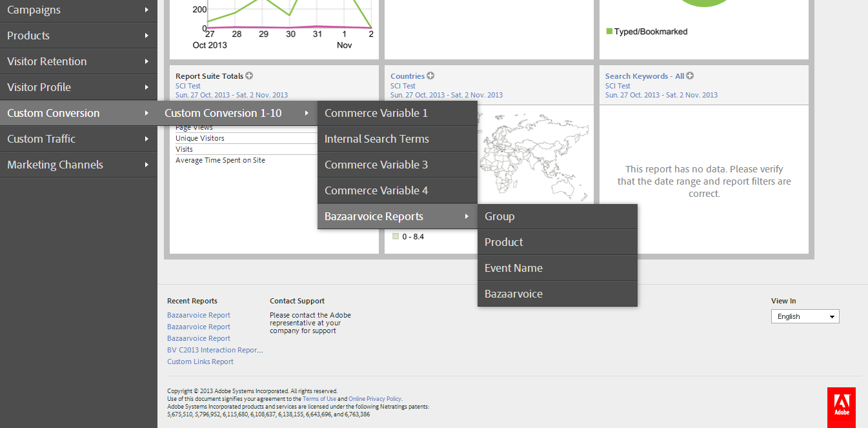This screenshot has height=428, width=868.
Task: Open the Terms of Use link
Action: [319, 399]
